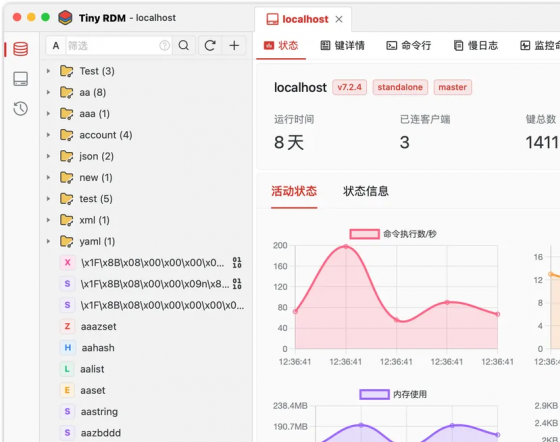
Task: Click the json folder icon
Action: [67, 156]
